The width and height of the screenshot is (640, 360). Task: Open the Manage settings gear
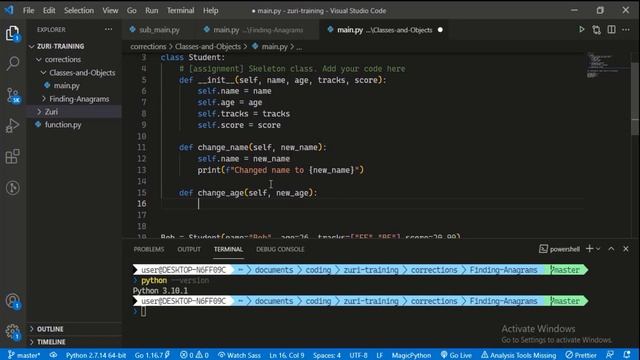click(x=13, y=331)
